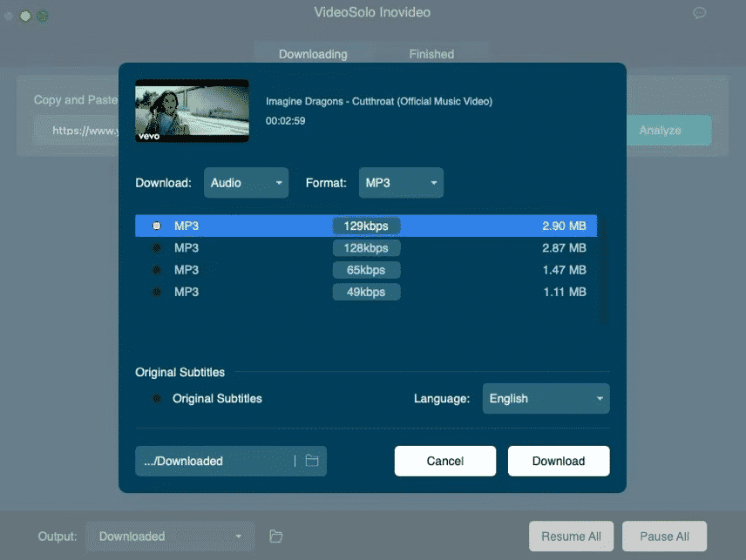Select the 65kbps MP3 radio button
746x560 pixels.
pos(157,270)
